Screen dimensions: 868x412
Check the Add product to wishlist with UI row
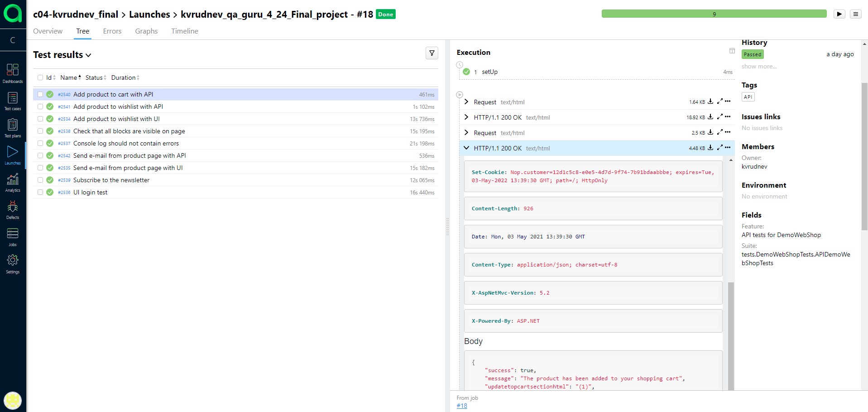(40, 119)
